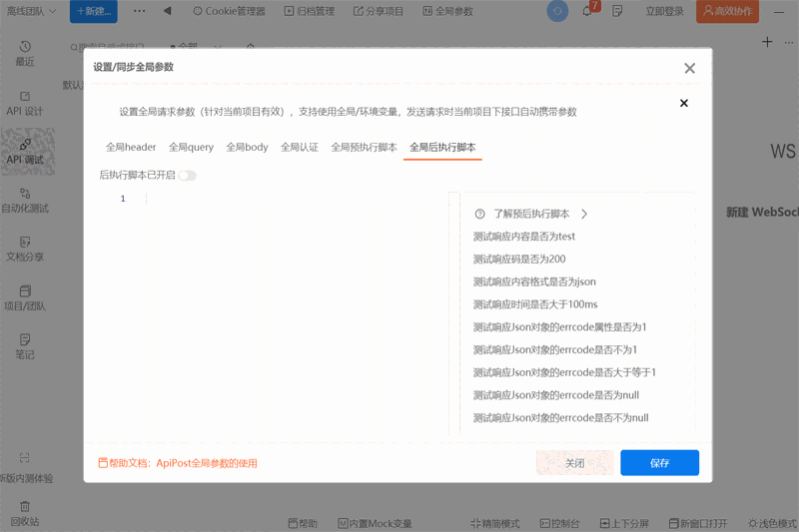Open the 最近 recent sidebar item

[x=24, y=54]
